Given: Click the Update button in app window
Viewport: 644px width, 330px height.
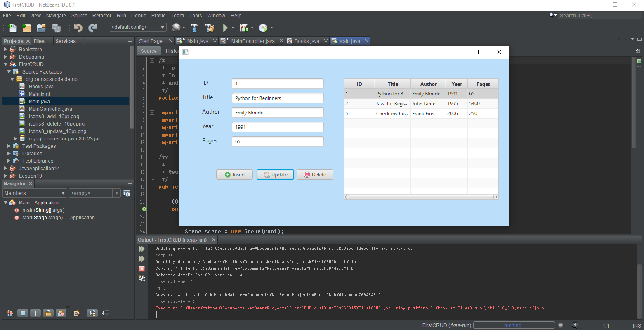Looking at the screenshot, I should coord(275,175).
